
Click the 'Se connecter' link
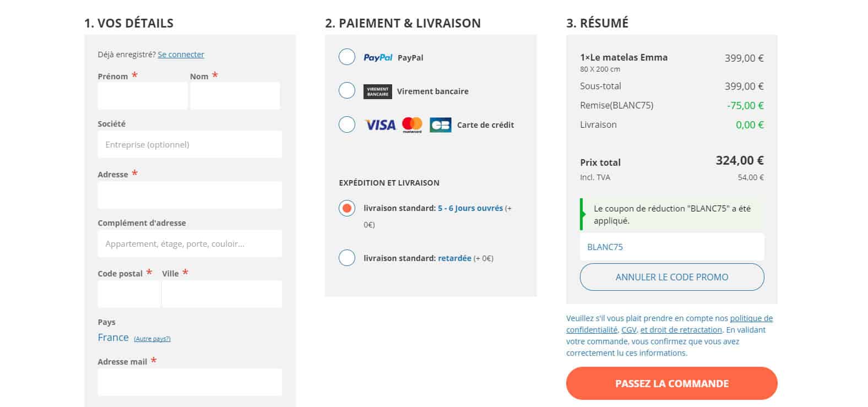(x=181, y=55)
